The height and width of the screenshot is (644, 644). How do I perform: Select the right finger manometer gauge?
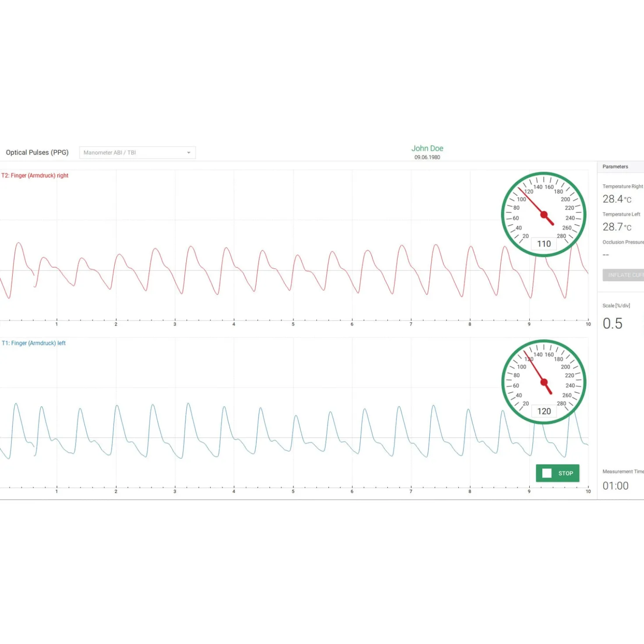(x=544, y=215)
